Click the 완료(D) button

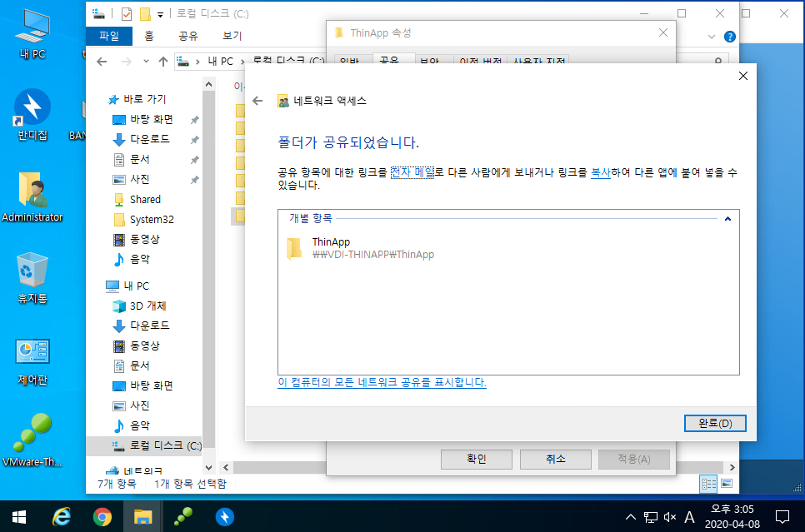(715, 423)
